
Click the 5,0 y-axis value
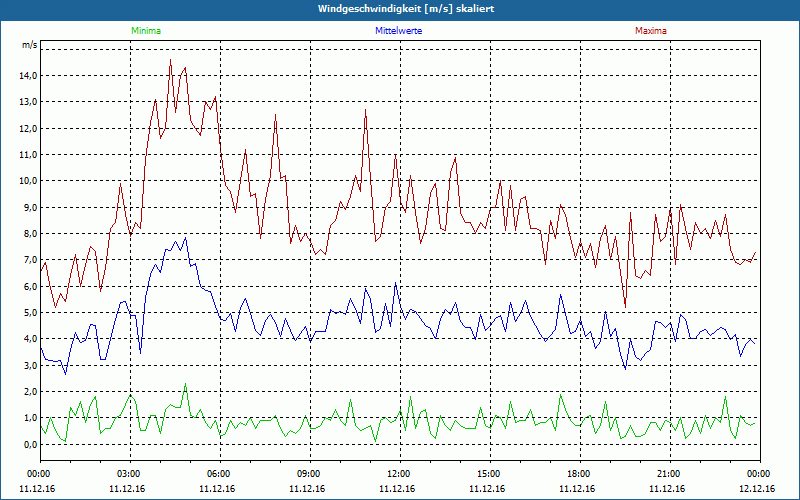(x=30, y=312)
